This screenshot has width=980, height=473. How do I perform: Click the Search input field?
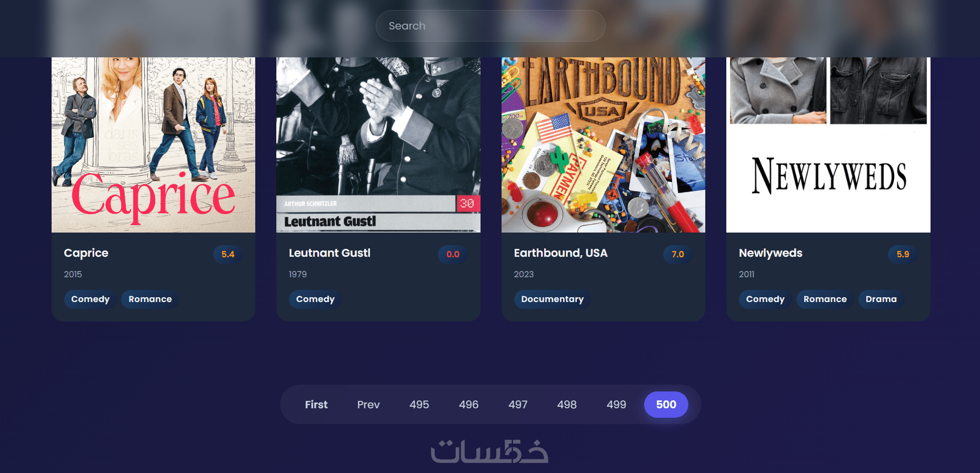pyautogui.click(x=491, y=26)
